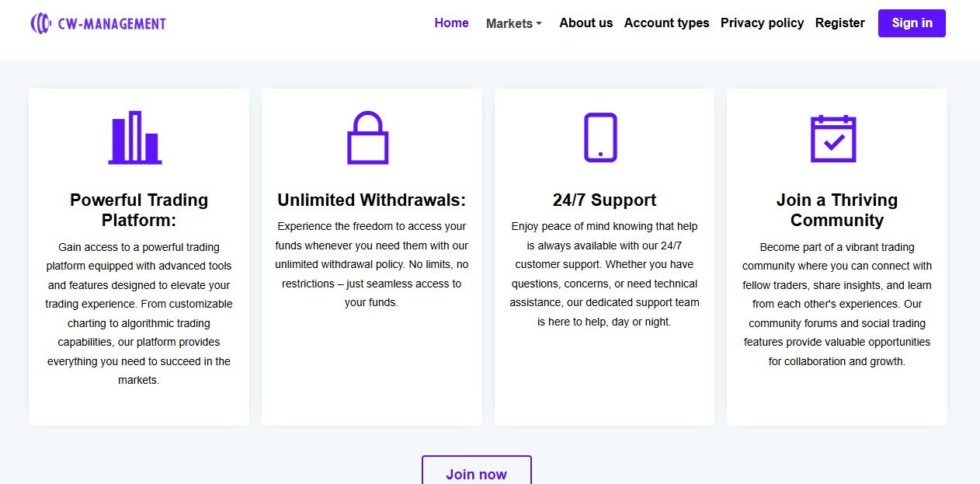Select the mobile phone icon for 24/7 Support
The width and height of the screenshot is (980, 484).
click(x=602, y=137)
